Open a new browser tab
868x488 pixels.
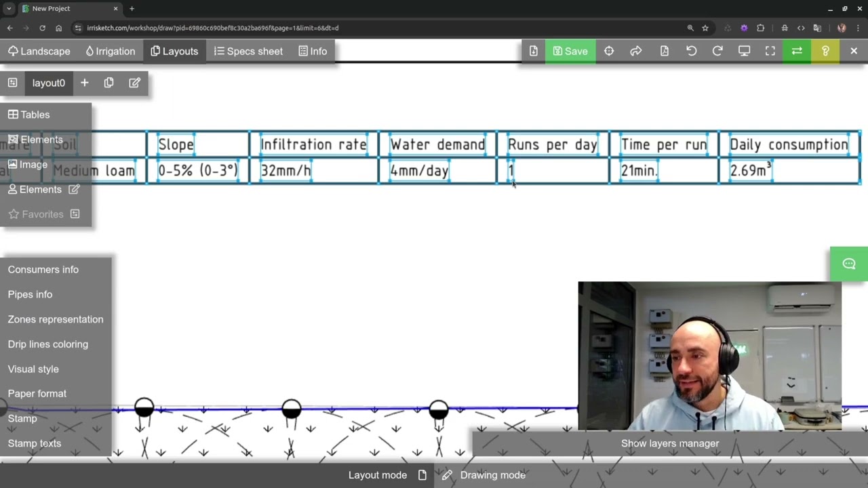[132, 9]
